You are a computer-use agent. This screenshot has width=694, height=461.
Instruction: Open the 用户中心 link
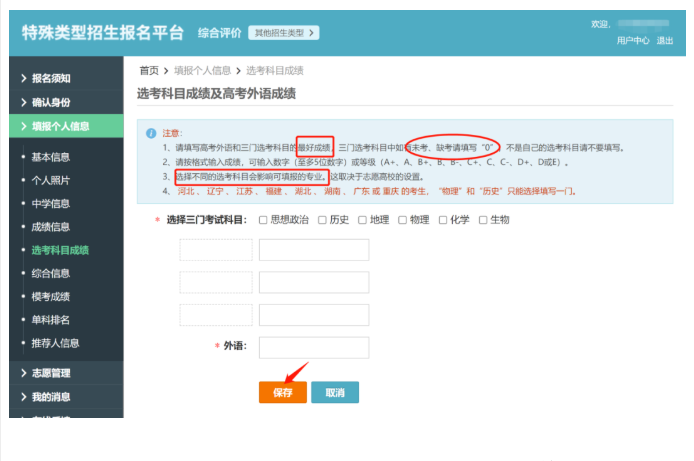point(632,41)
